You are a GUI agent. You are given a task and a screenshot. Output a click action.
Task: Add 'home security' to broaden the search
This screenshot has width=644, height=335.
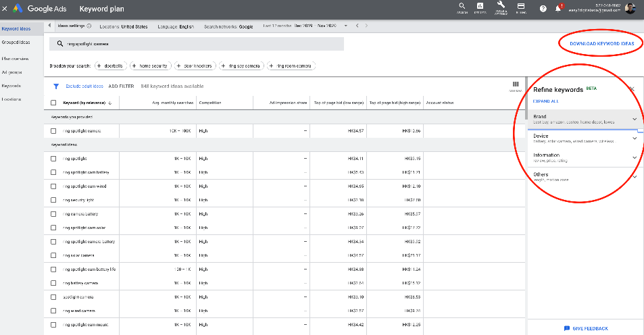pyautogui.click(x=149, y=66)
